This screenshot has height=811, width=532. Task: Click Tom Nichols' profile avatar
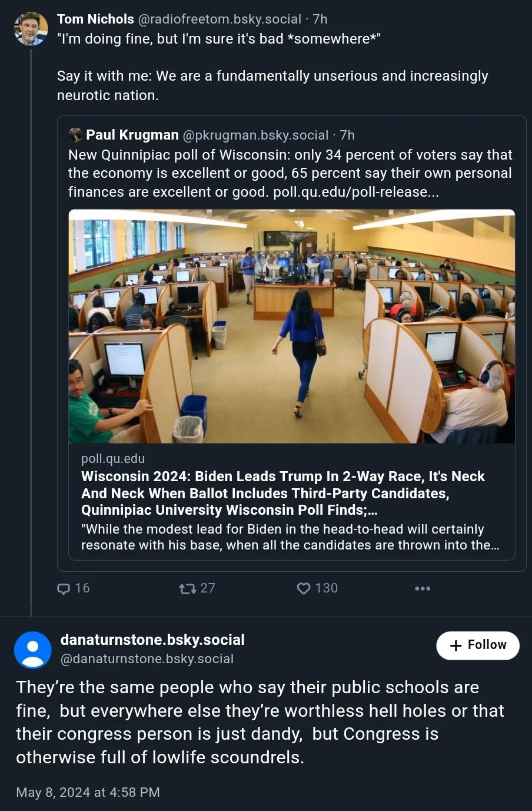tap(31, 29)
